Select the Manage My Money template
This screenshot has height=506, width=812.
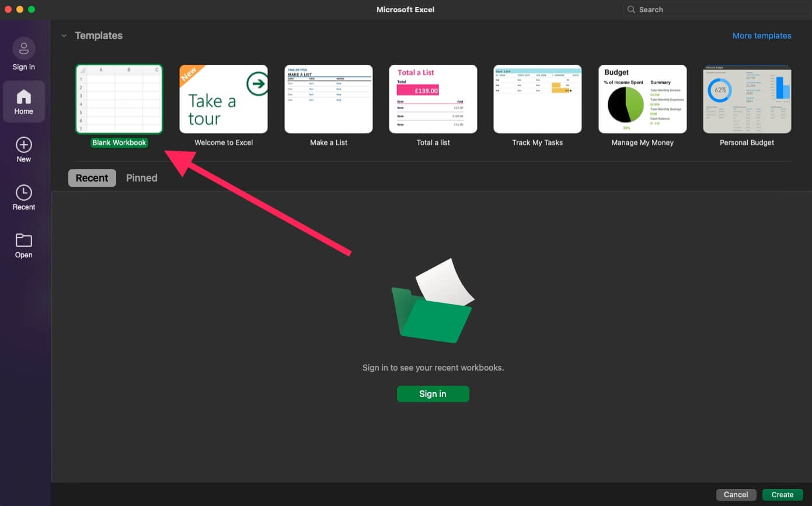[642, 99]
